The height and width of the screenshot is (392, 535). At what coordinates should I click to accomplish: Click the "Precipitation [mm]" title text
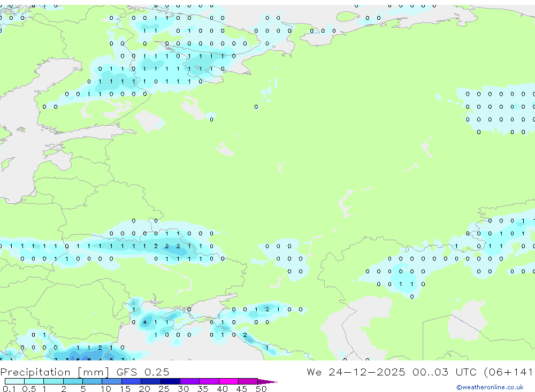55,372
